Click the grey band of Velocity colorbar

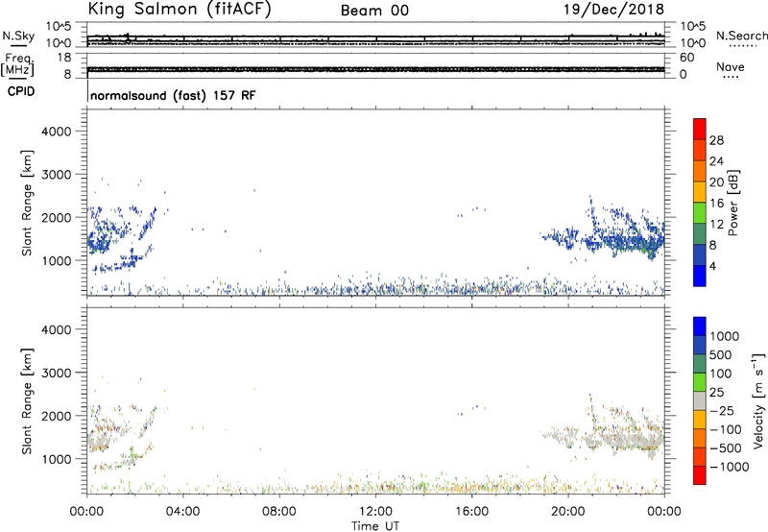pyautogui.click(x=700, y=401)
